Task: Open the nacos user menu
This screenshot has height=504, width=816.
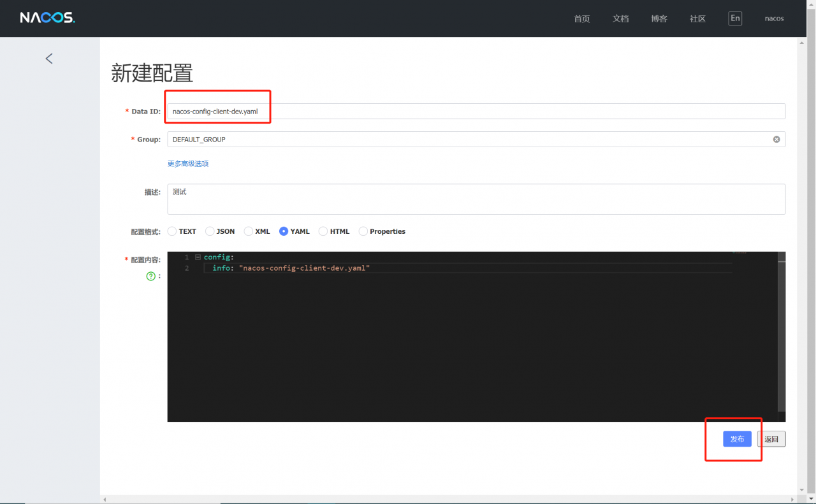Action: pos(774,18)
